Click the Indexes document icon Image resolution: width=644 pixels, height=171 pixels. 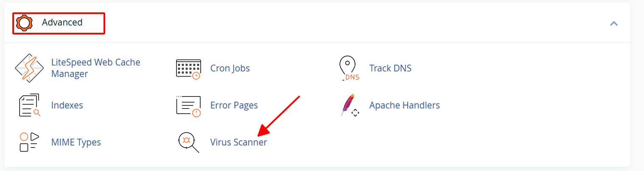[29, 105]
